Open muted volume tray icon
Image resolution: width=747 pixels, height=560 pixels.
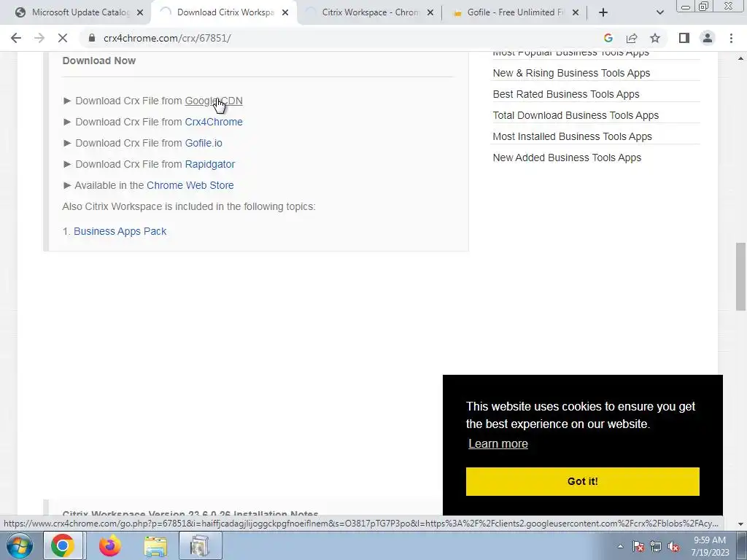tap(673, 546)
